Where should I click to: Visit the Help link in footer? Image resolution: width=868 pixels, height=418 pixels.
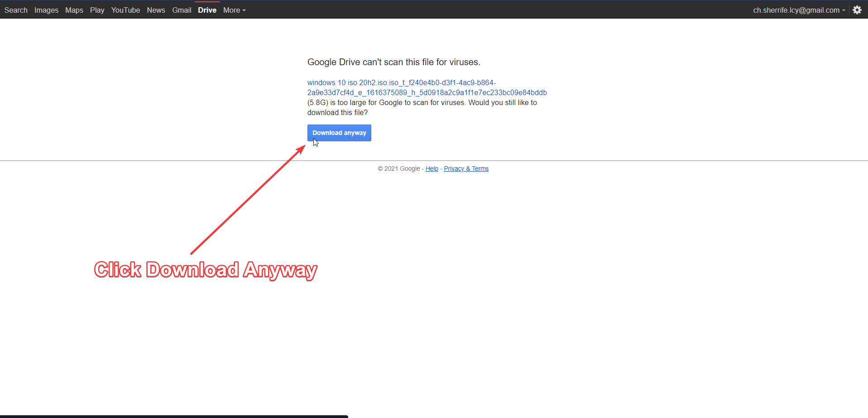point(432,168)
